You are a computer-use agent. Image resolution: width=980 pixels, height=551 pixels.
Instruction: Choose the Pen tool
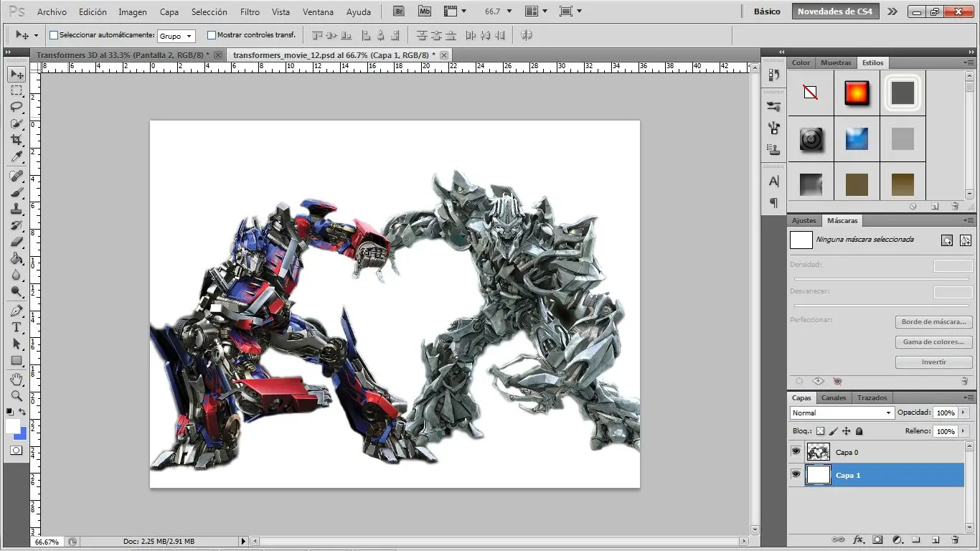[17, 311]
